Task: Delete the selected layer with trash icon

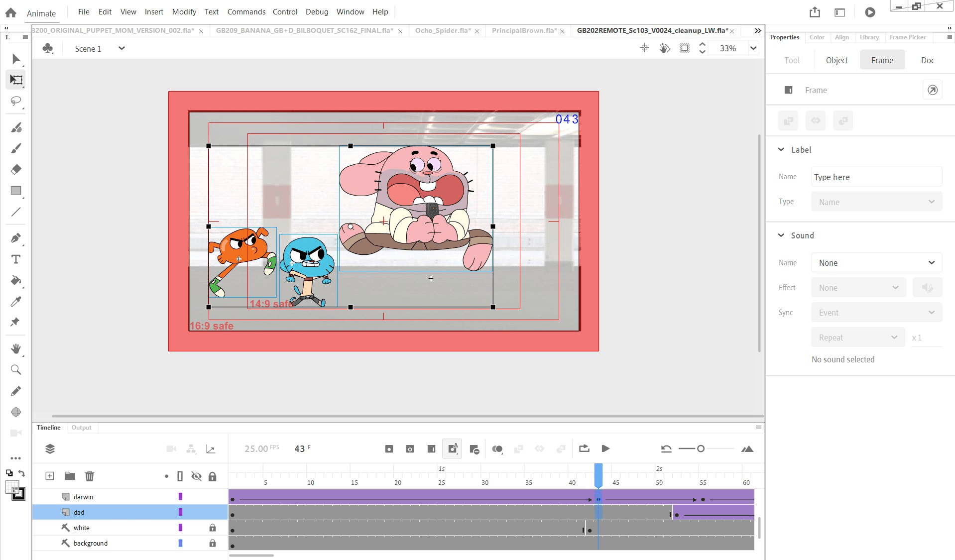Action: 90,476
